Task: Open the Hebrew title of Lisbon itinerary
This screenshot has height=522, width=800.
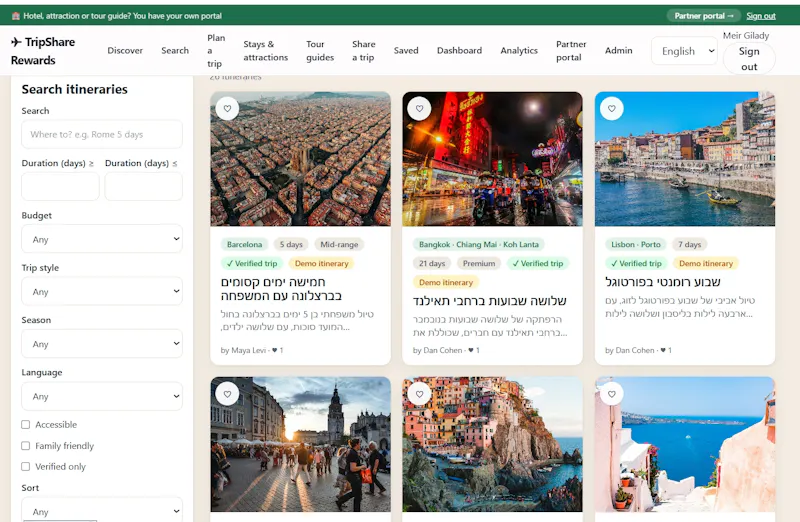Action: click(663, 282)
